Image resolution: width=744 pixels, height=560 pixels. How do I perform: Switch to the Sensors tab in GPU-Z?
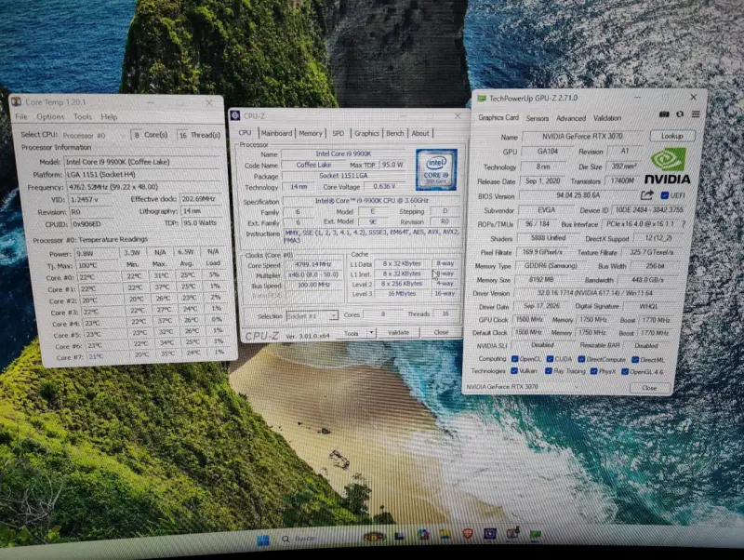click(x=538, y=118)
